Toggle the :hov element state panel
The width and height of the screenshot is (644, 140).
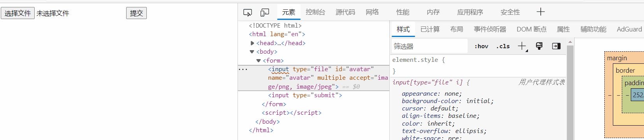[481, 46]
